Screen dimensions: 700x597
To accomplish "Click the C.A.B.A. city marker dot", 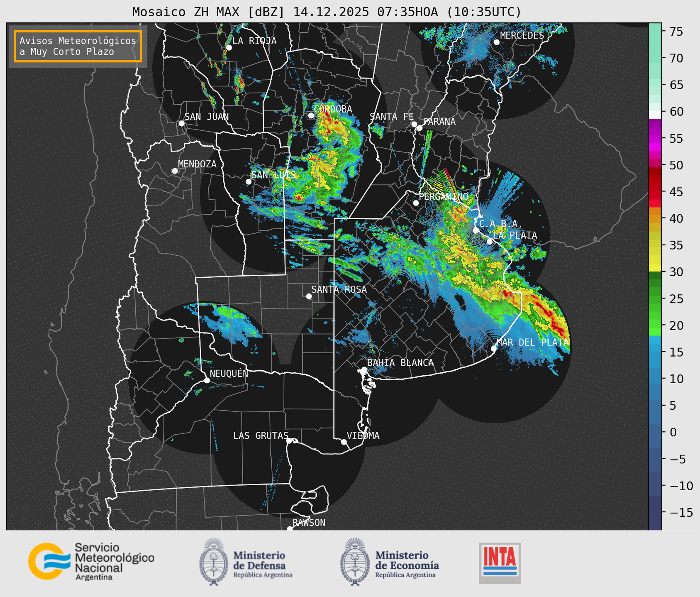I will (x=476, y=230).
